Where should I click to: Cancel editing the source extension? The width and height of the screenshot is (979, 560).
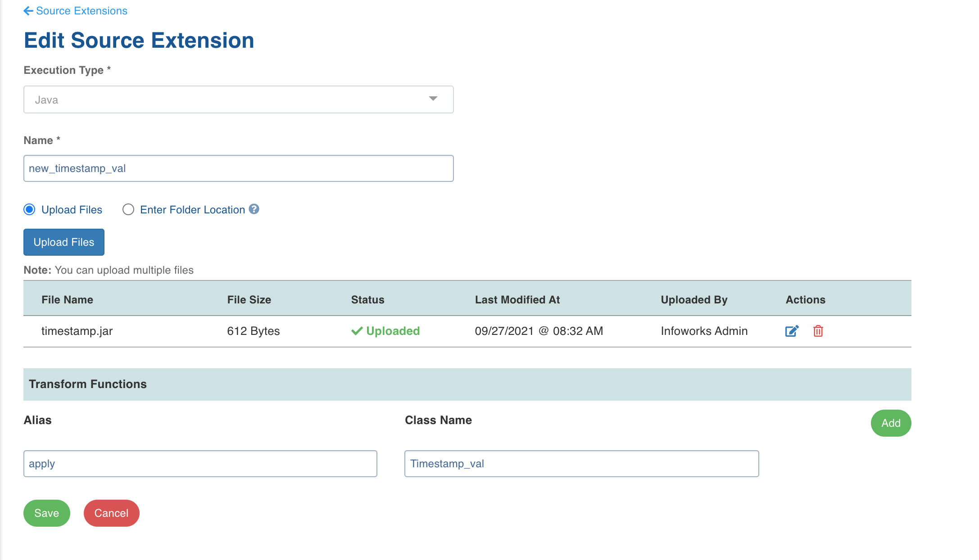tap(111, 513)
